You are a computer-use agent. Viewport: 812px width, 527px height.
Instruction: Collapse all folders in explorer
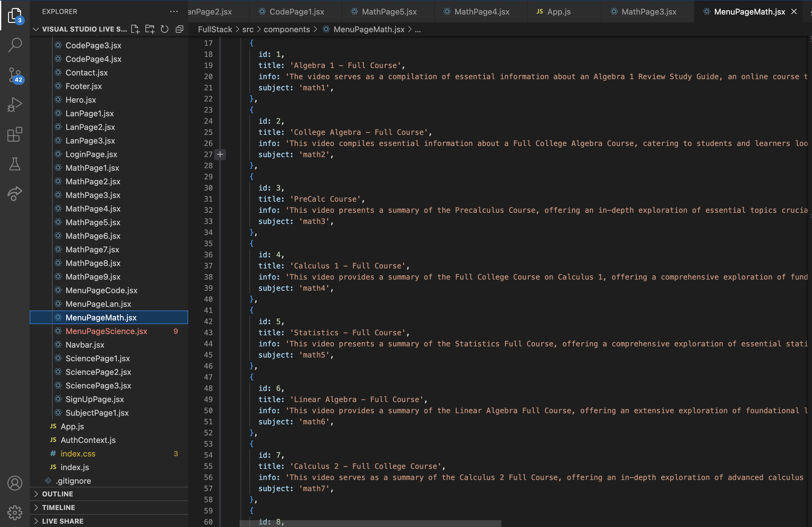coord(179,29)
